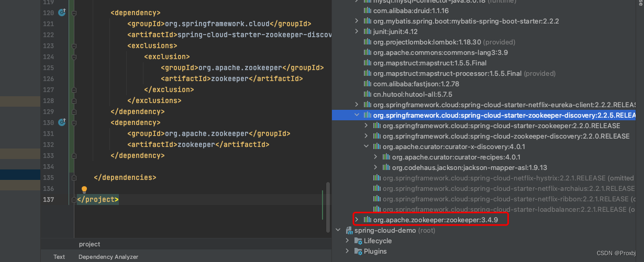Fold the dependency block at line 120

coord(74,13)
